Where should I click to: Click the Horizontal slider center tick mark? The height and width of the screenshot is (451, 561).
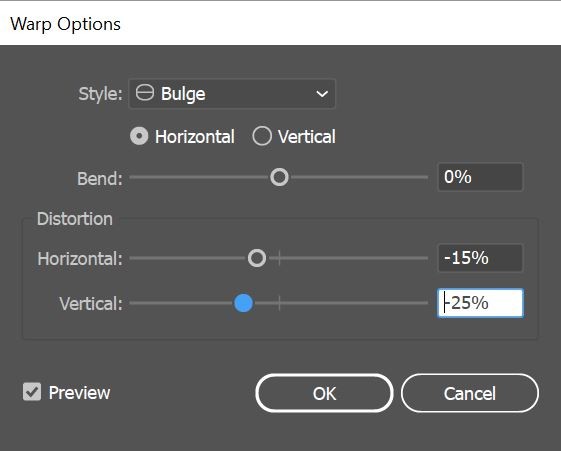279,258
